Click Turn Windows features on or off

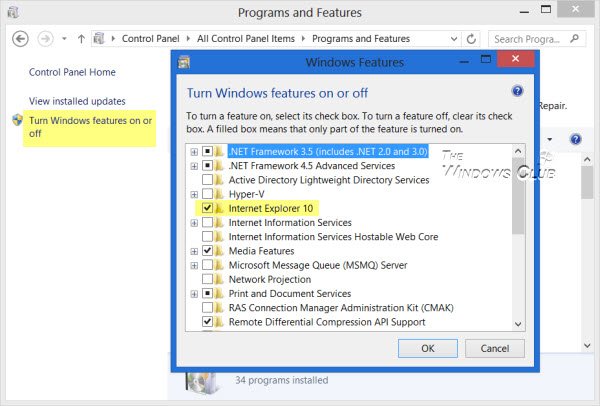[90, 127]
